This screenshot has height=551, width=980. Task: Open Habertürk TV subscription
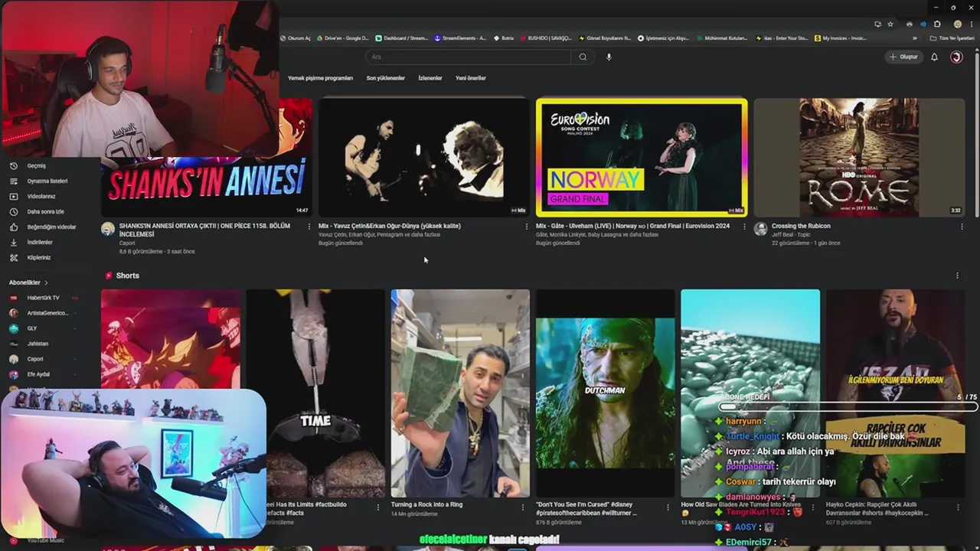(x=43, y=298)
